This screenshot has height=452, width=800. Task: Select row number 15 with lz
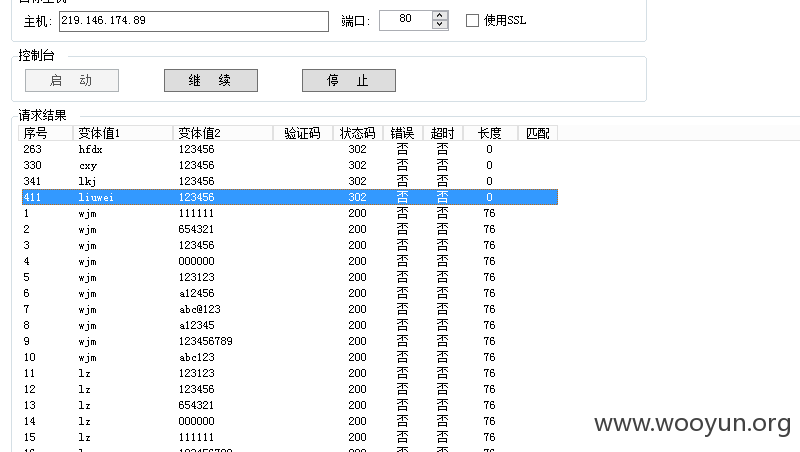coord(290,437)
